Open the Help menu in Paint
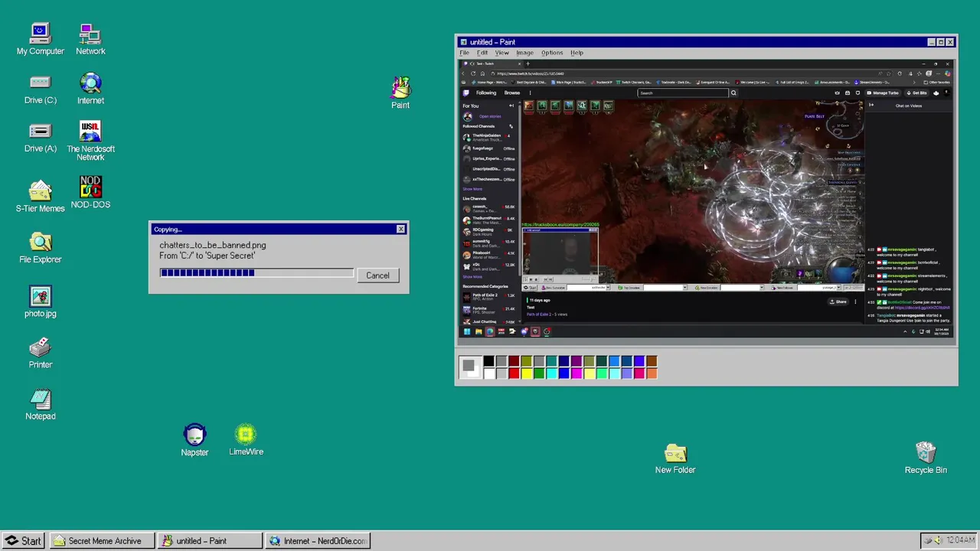 coord(577,53)
